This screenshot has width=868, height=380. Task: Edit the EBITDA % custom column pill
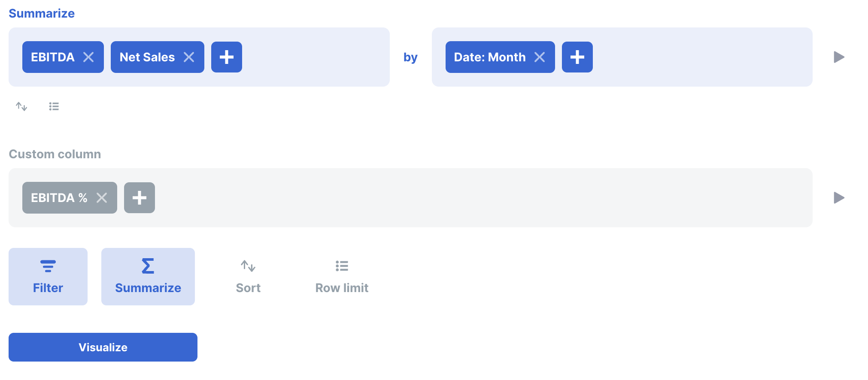click(x=59, y=198)
